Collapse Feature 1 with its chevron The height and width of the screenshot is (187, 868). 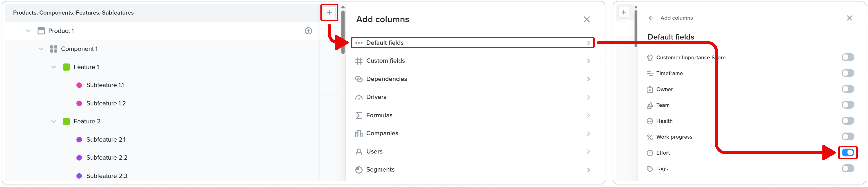tap(54, 67)
